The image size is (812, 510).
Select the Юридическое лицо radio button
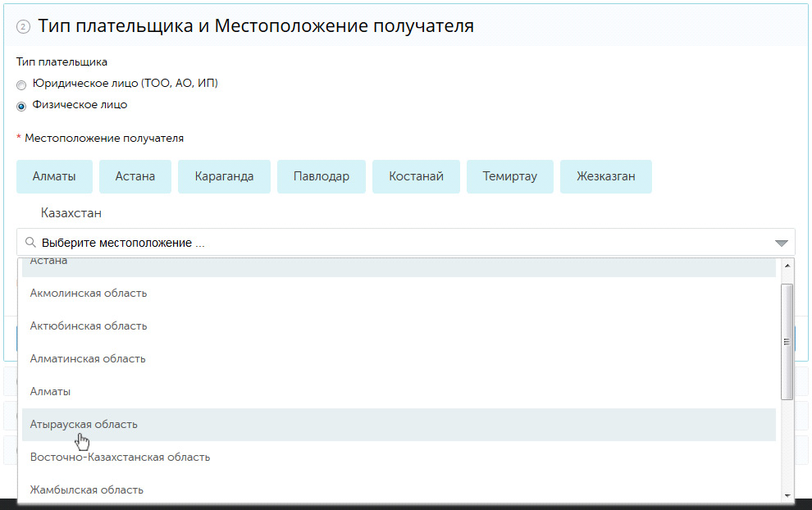21,84
